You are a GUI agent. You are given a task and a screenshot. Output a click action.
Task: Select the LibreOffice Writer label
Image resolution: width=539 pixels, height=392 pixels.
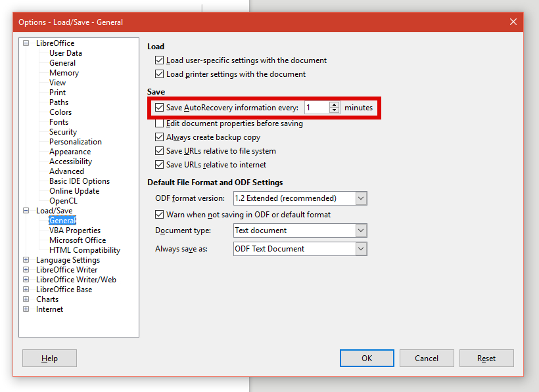(66, 270)
